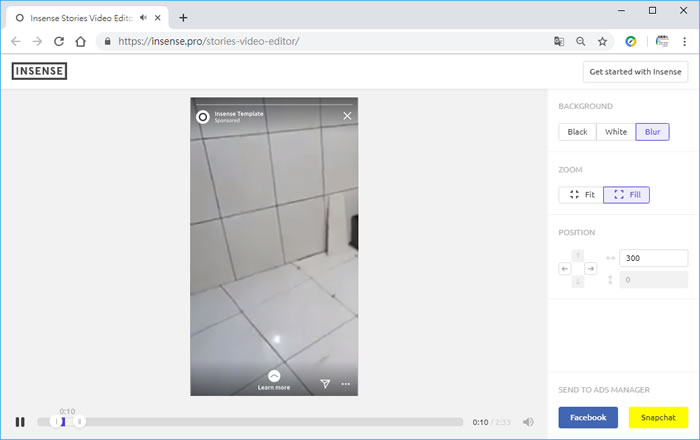Viewport: 700px width, 440px height.
Task: Click the calendar extension icon
Action: [x=662, y=42]
